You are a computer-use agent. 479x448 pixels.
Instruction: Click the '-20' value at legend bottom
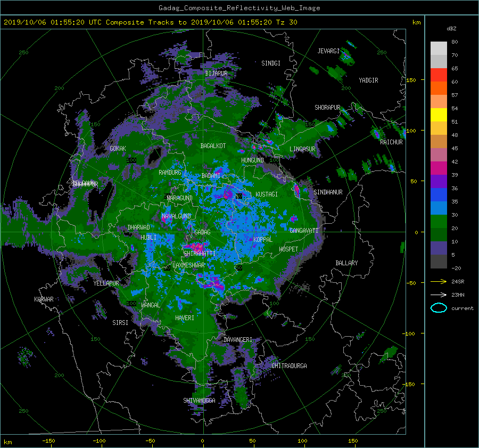pyautogui.click(x=456, y=268)
